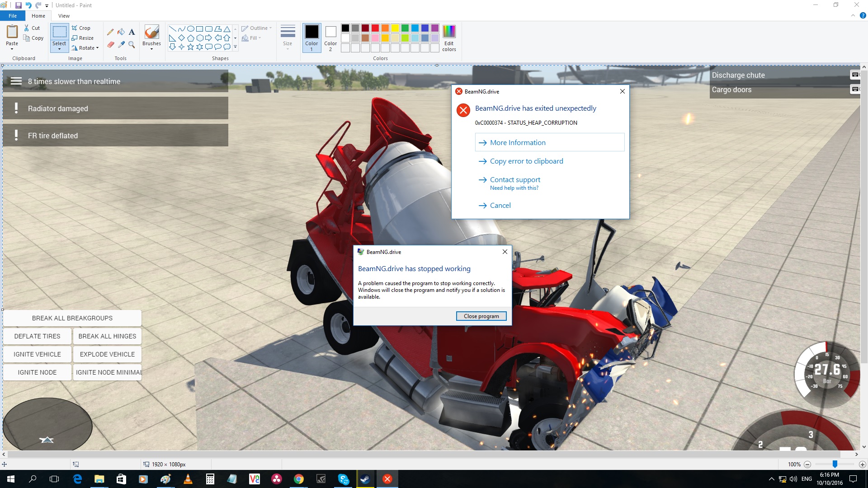Select the Eraser tool
The width and height of the screenshot is (868, 488).
tap(110, 44)
